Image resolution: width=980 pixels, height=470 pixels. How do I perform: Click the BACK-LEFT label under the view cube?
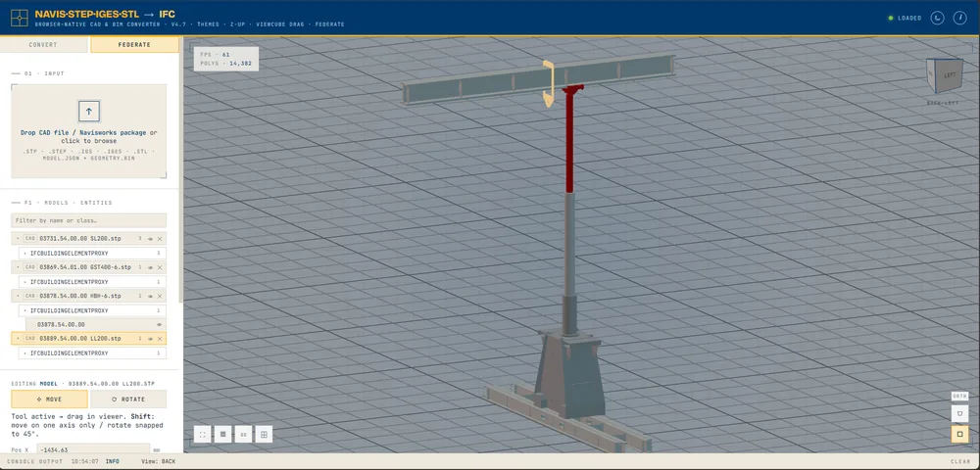pyautogui.click(x=943, y=103)
